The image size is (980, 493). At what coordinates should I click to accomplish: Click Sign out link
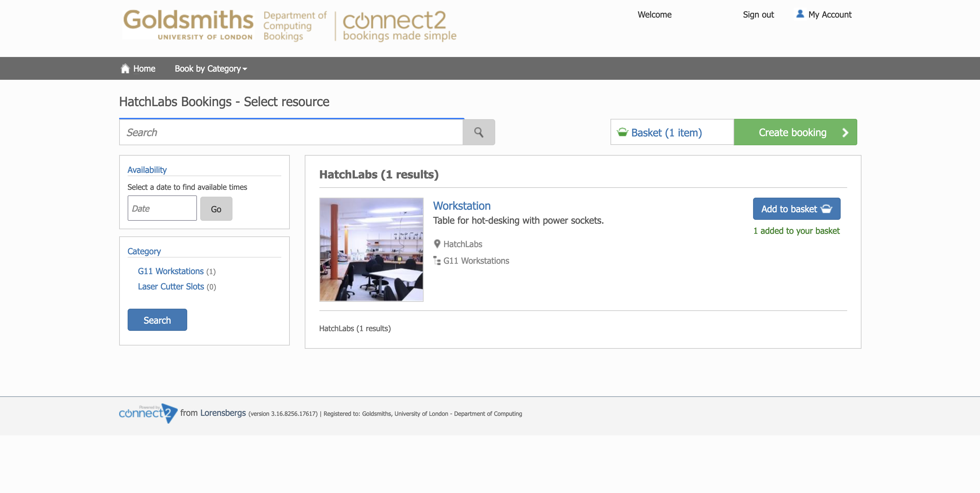pyautogui.click(x=758, y=14)
